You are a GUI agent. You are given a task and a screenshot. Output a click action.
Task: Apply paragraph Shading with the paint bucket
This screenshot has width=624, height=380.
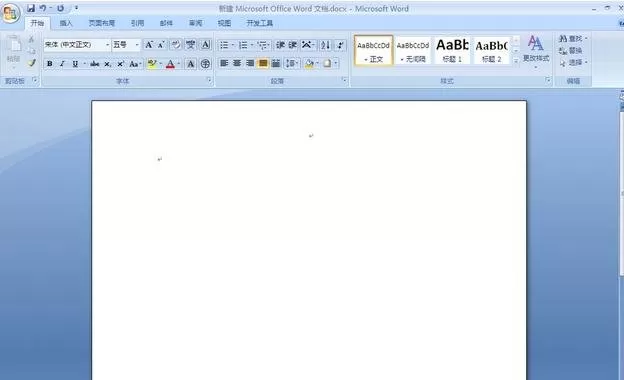pos(309,63)
